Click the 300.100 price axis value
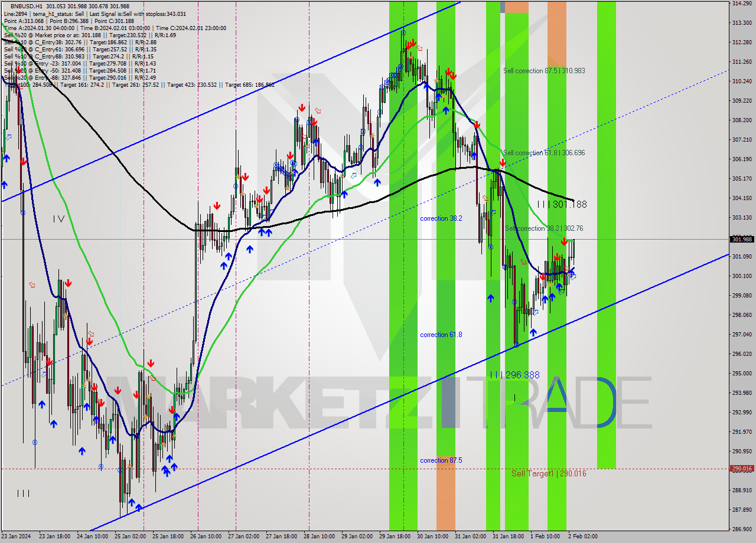The height and width of the screenshot is (543, 756). pyautogui.click(x=742, y=276)
